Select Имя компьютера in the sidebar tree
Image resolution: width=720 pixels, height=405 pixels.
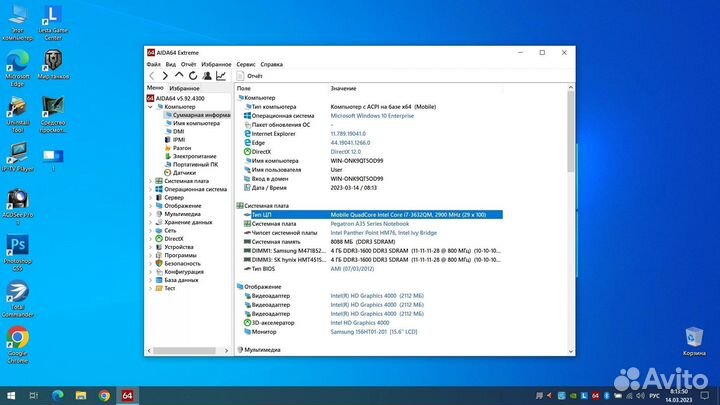[x=192, y=123]
